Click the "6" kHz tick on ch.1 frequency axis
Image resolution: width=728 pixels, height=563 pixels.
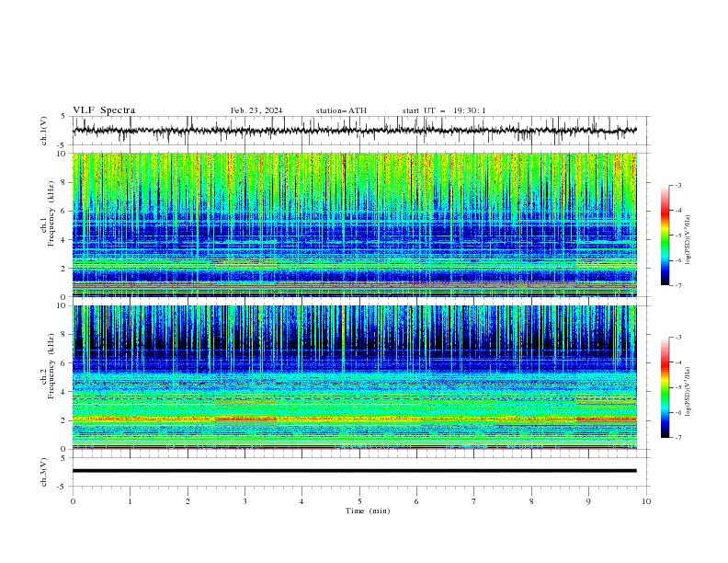click(x=64, y=211)
